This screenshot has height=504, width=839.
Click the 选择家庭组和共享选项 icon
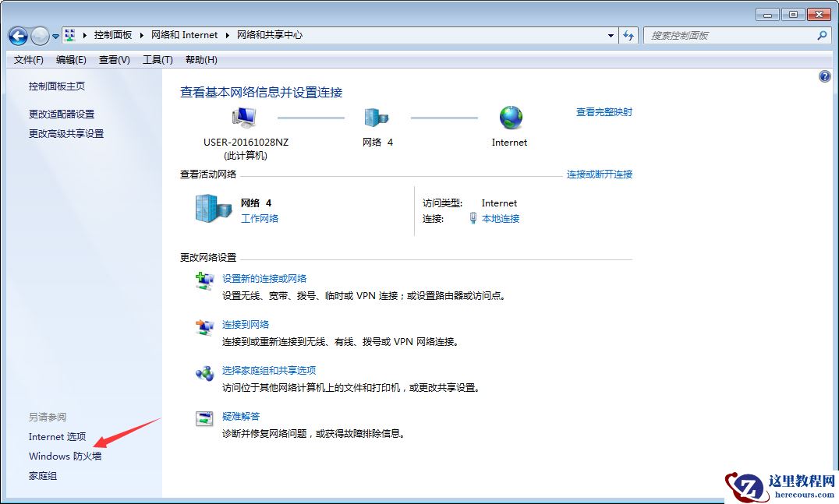(x=204, y=374)
